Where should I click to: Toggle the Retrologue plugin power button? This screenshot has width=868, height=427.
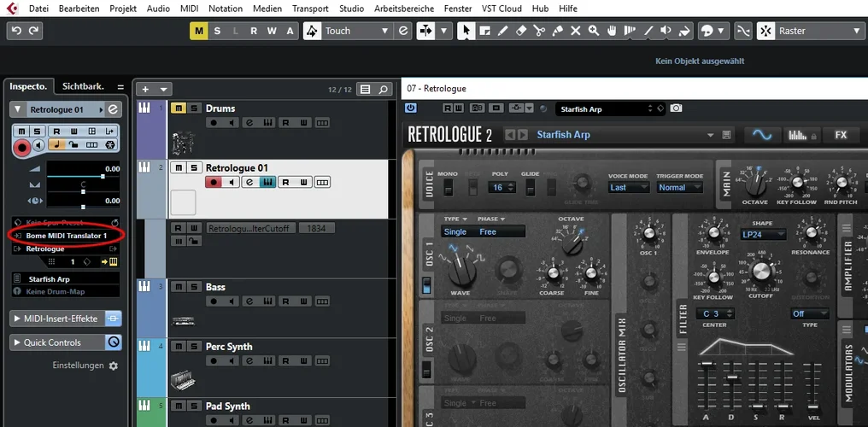tap(410, 108)
